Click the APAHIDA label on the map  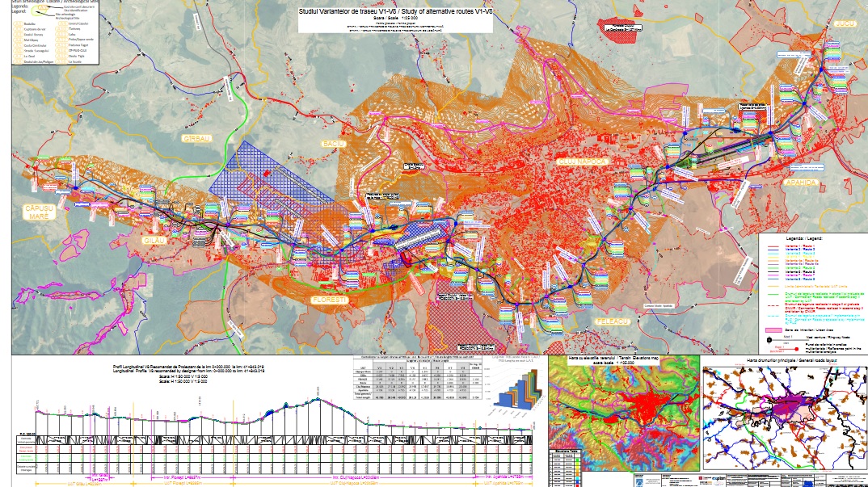(800, 183)
